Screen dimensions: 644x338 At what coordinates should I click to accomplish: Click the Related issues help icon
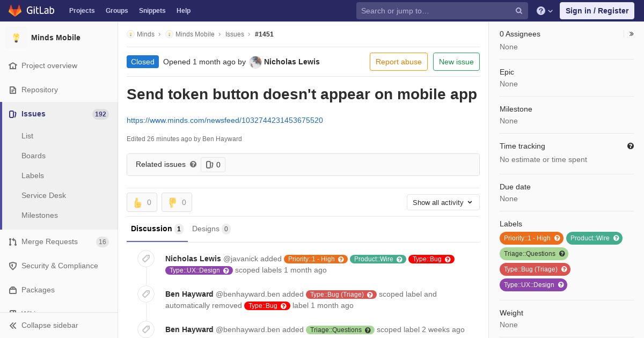click(x=193, y=164)
